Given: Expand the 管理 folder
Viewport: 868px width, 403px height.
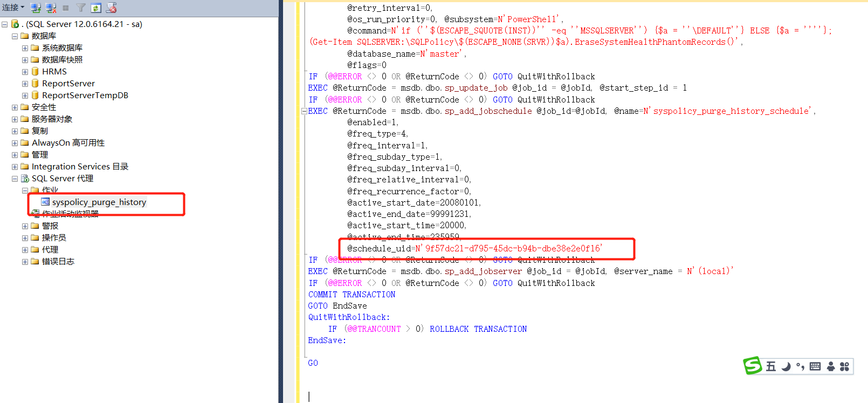Looking at the screenshot, I should click(x=15, y=155).
